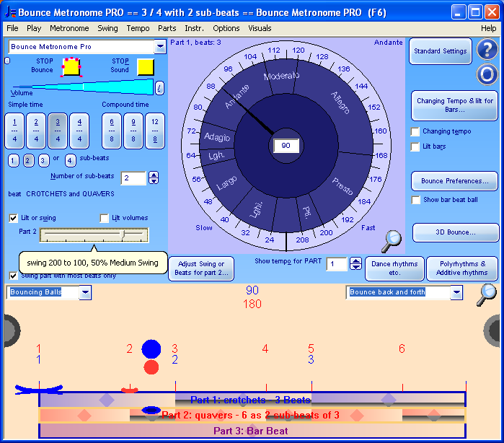Increase Show tempo for PART stepper

click(355, 261)
